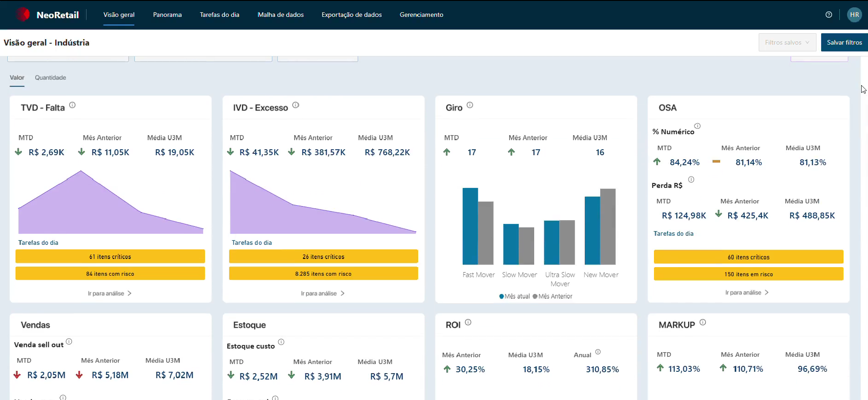Click the NeoRetail red logo icon
This screenshot has width=868, height=400.
[23, 15]
